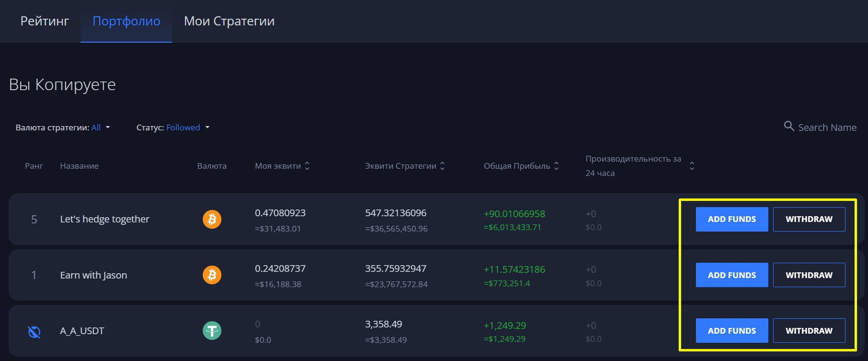Click the Bitcoin icon for Let's hedge together

pos(212,219)
